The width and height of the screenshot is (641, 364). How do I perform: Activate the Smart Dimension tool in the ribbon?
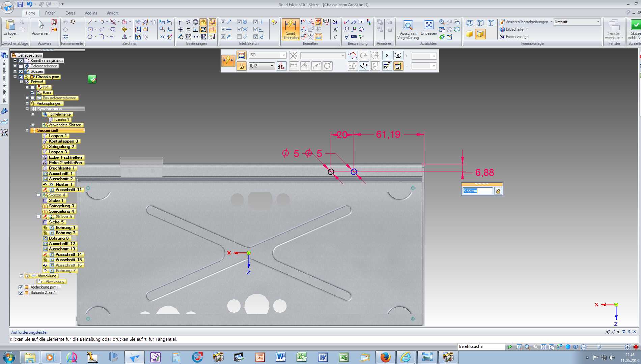[x=290, y=29]
